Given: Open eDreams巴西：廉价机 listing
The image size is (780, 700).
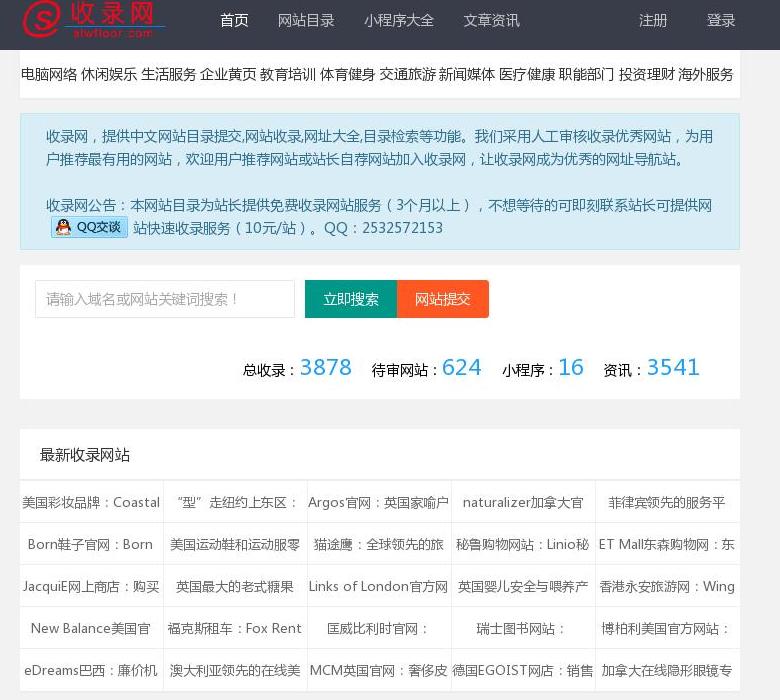Looking at the screenshot, I should (x=91, y=671).
